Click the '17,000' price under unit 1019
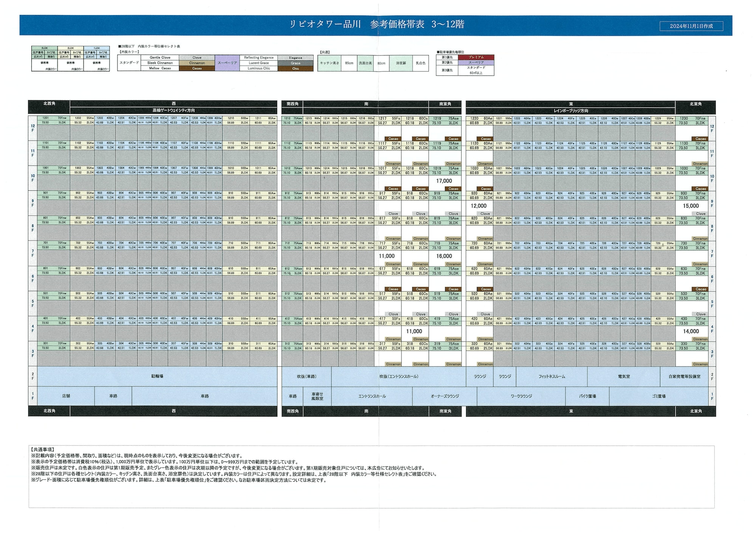The image size is (756, 534). click(444, 181)
